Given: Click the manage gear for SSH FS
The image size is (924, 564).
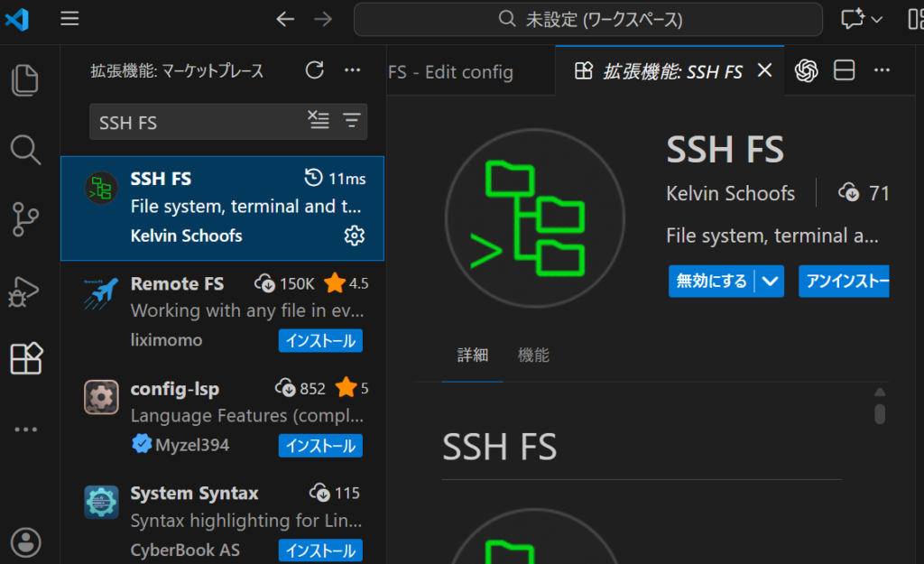Looking at the screenshot, I should [354, 236].
